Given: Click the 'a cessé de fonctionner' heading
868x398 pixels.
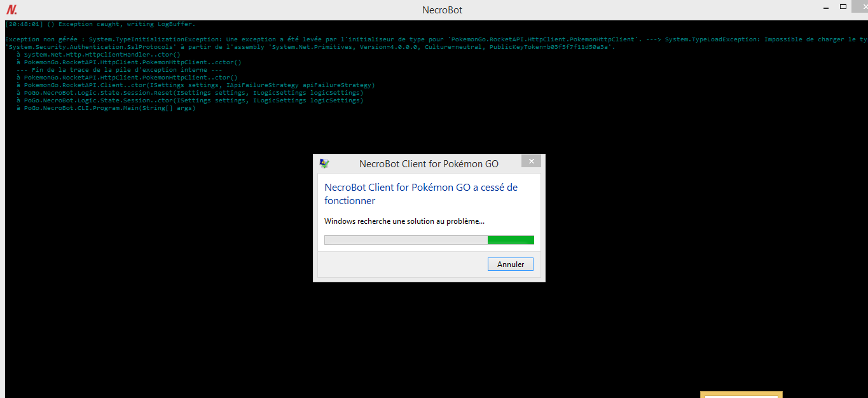Looking at the screenshot, I should tap(421, 194).
